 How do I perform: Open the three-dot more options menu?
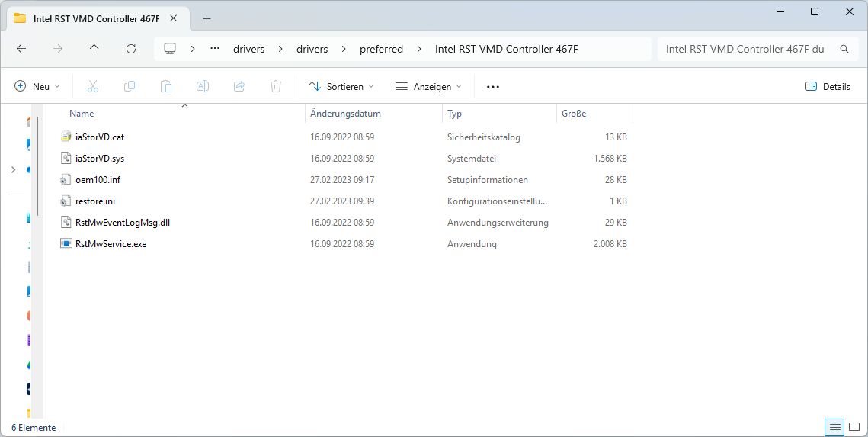tap(493, 87)
